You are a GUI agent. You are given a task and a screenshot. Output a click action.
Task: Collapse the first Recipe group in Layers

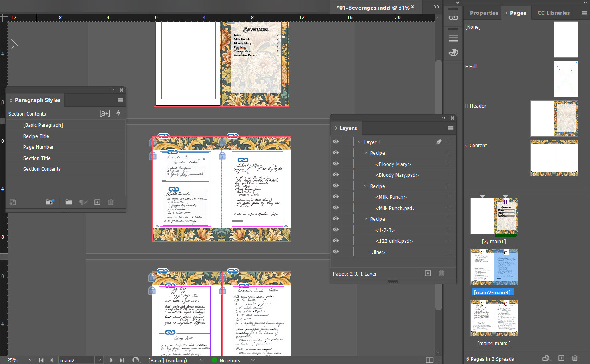coord(365,153)
